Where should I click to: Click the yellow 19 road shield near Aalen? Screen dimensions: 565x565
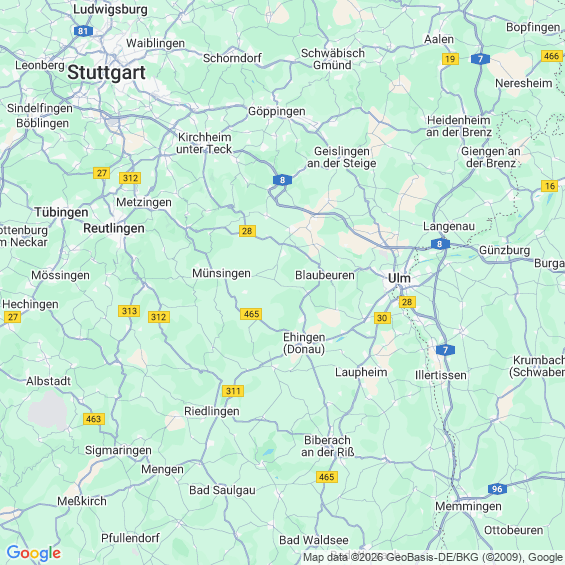coord(450,59)
